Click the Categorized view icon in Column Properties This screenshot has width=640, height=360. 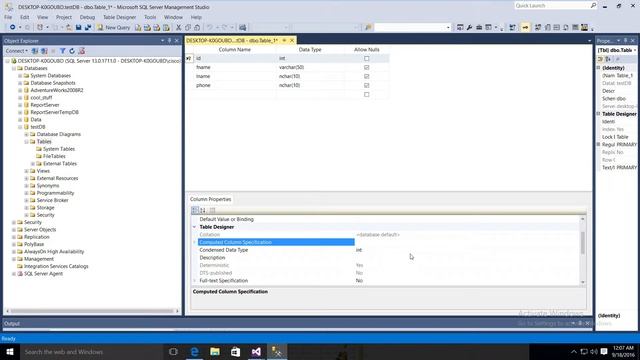195,210
